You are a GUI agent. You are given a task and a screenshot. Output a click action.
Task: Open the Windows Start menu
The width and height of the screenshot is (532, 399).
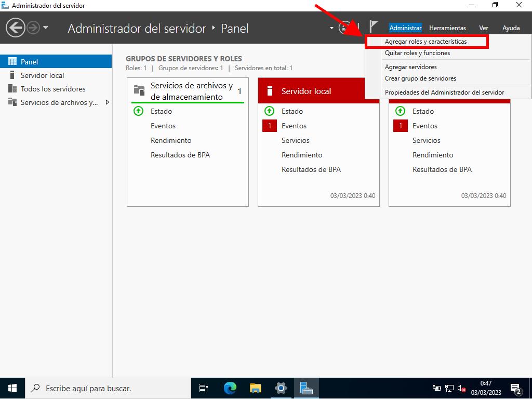click(x=12, y=388)
